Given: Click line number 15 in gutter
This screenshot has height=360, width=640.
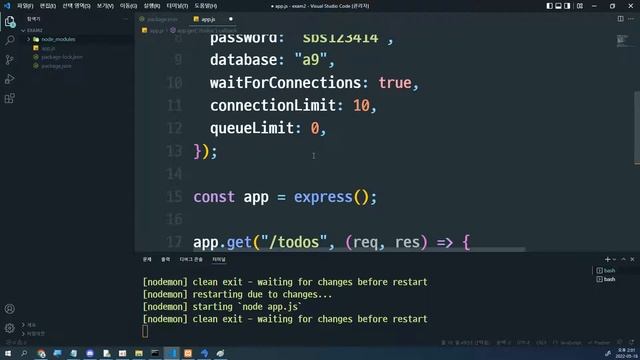Looking at the screenshot, I should point(174,197).
